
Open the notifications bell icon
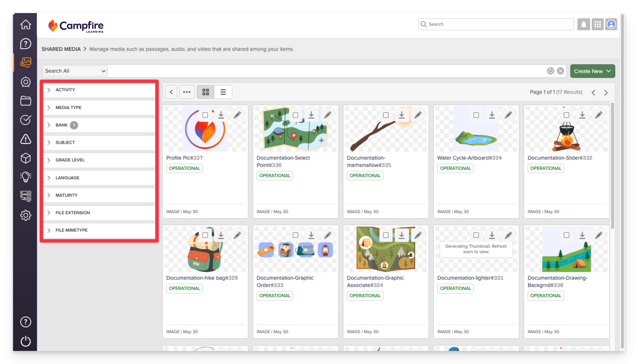(583, 24)
